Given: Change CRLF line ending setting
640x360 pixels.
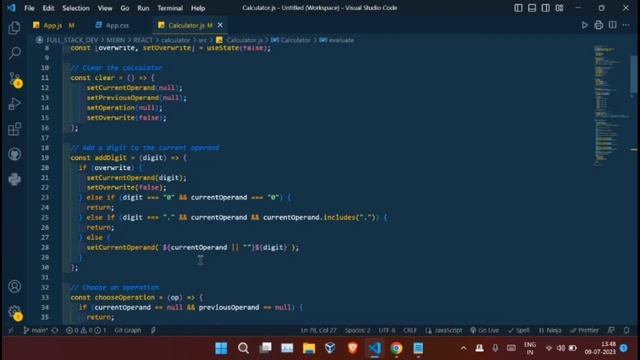Looking at the screenshot, I should tap(410, 330).
